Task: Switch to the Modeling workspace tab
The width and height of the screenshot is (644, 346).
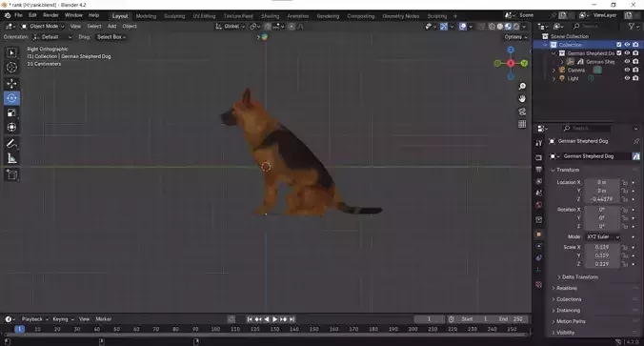Action: 146,16
